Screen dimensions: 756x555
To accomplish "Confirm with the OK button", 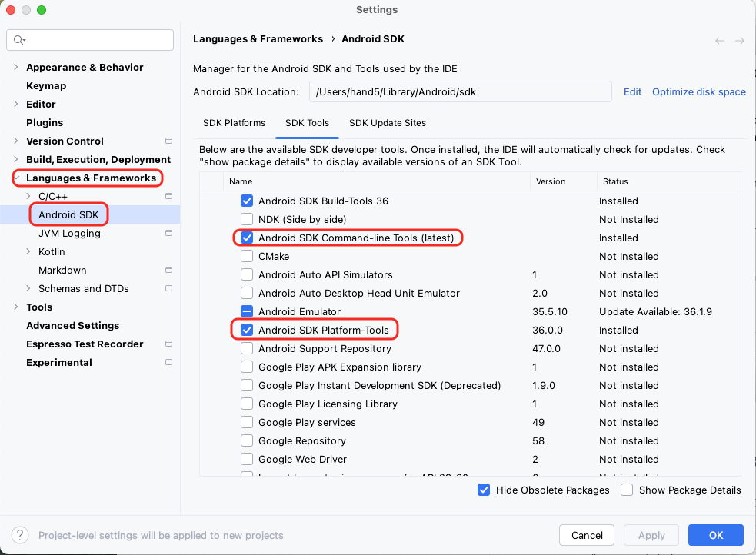I will click(716, 535).
